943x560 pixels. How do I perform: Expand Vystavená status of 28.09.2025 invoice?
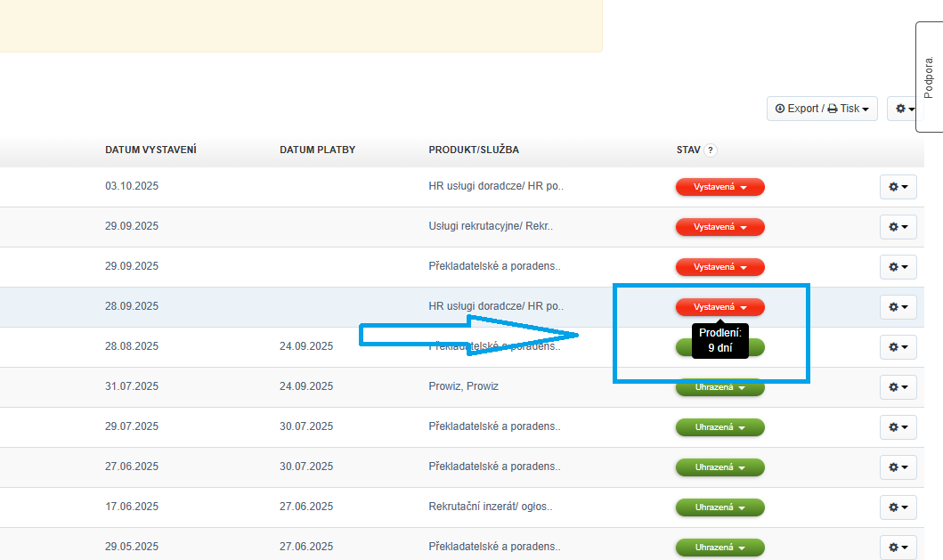[719, 307]
